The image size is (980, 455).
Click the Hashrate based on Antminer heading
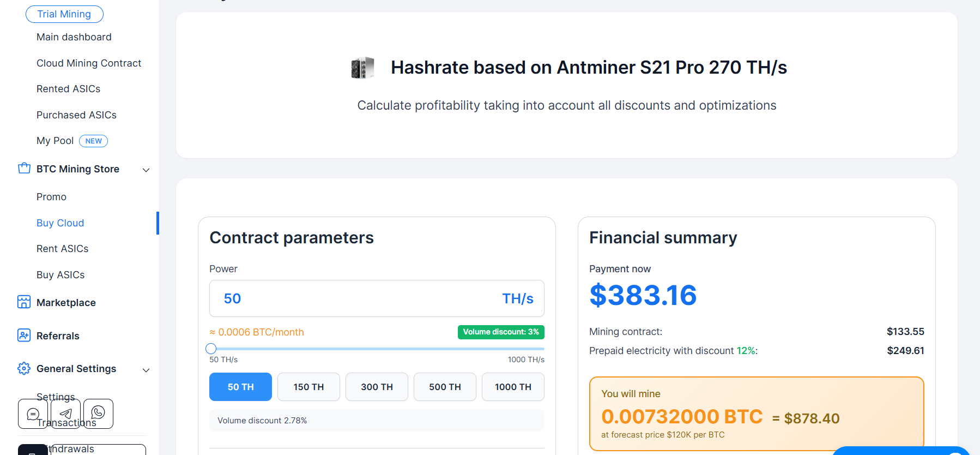tap(589, 68)
